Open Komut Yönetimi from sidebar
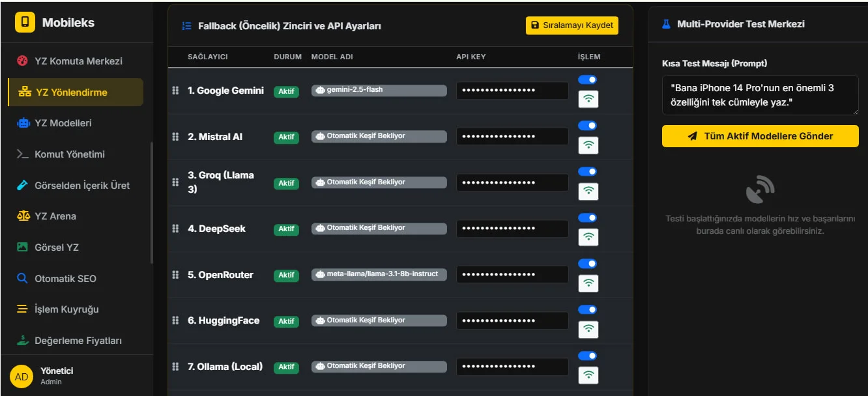The width and height of the screenshot is (868, 396). tap(76, 154)
